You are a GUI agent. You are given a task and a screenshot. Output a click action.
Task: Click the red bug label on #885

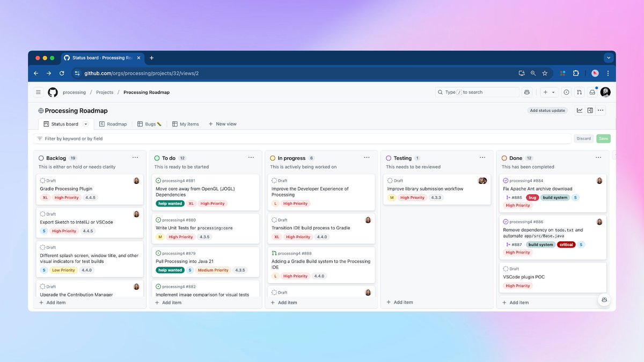point(532,197)
